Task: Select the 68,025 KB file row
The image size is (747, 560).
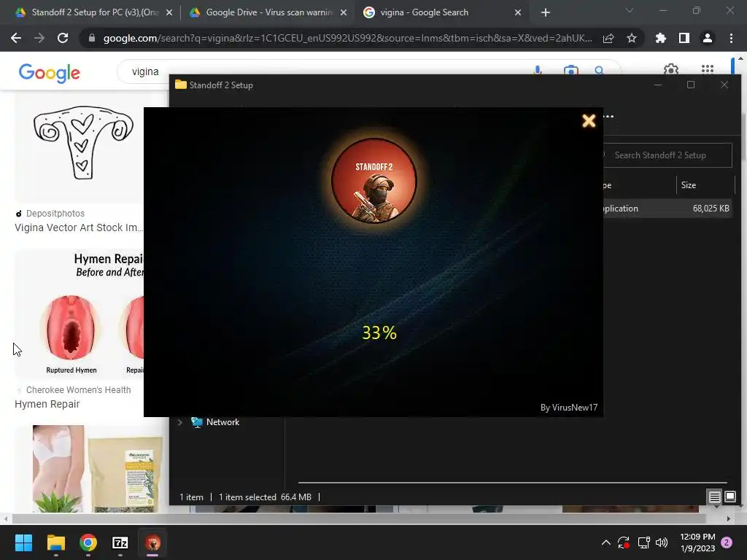Action: [667, 209]
